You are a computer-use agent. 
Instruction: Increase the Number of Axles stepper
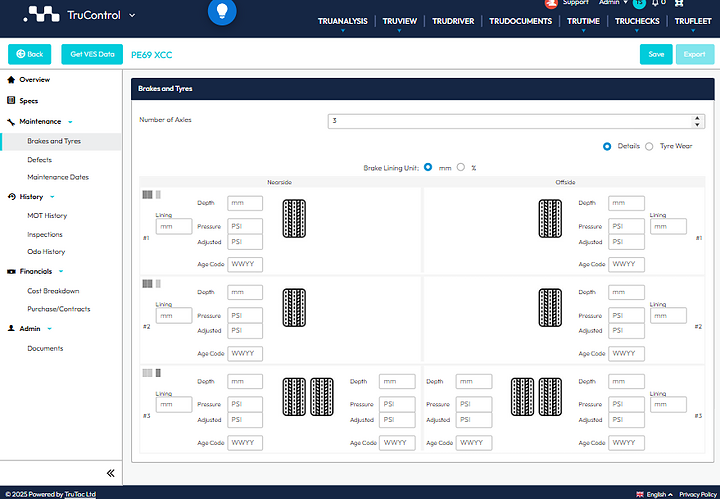(697, 118)
